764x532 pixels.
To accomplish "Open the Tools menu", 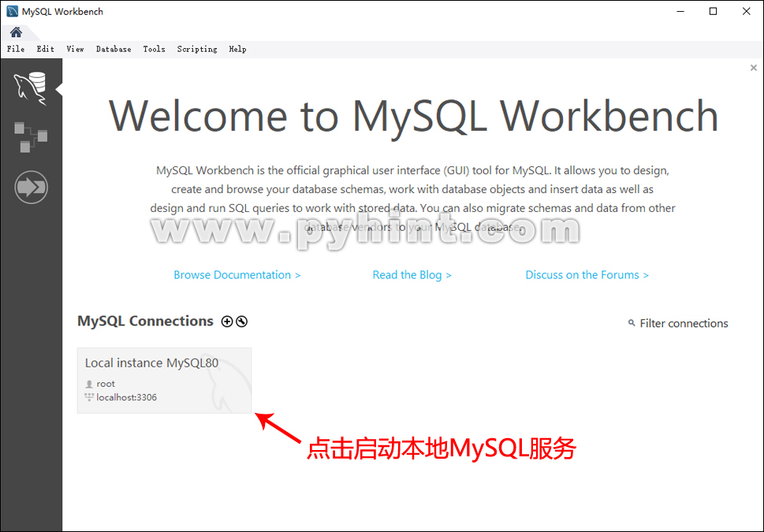I will click(x=154, y=49).
